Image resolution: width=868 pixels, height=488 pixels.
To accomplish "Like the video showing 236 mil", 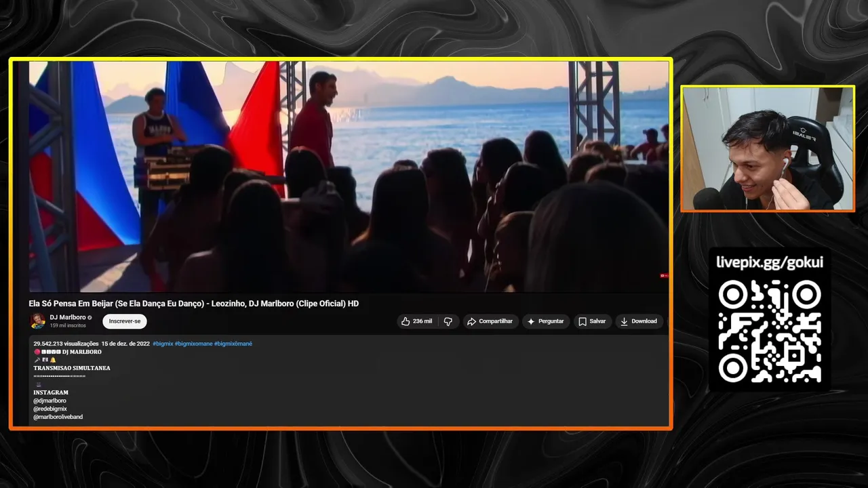I will coord(416,321).
